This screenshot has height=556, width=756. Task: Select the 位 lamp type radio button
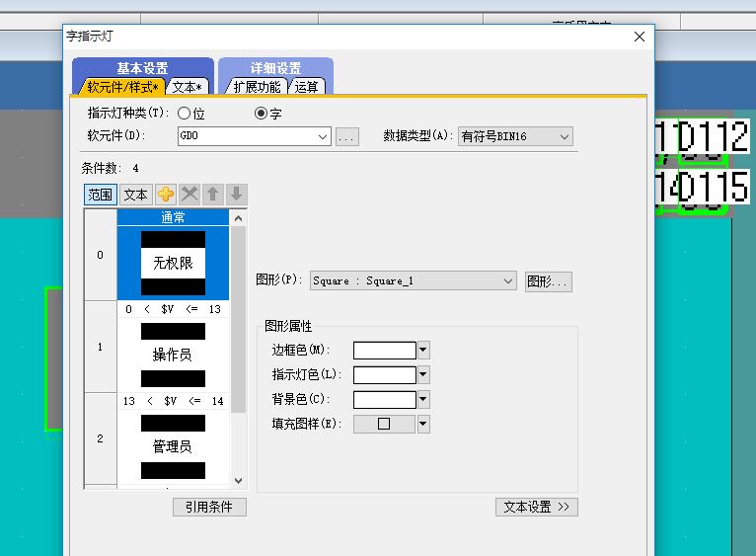coord(184,114)
